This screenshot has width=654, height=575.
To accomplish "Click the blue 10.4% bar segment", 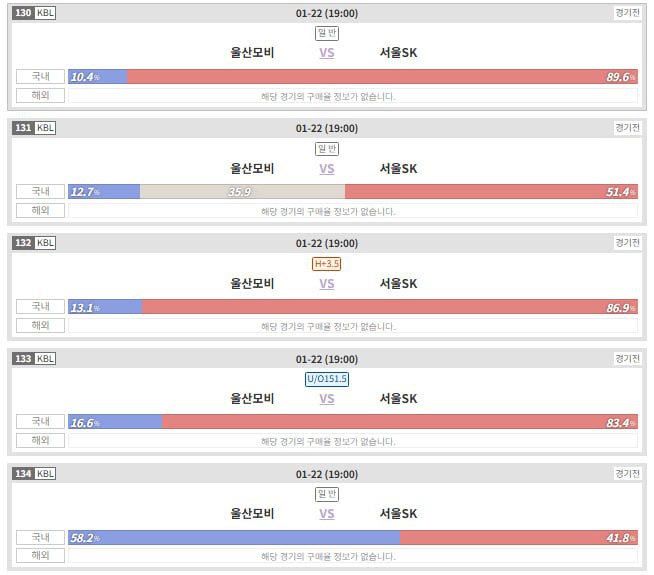I will click(98, 77).
